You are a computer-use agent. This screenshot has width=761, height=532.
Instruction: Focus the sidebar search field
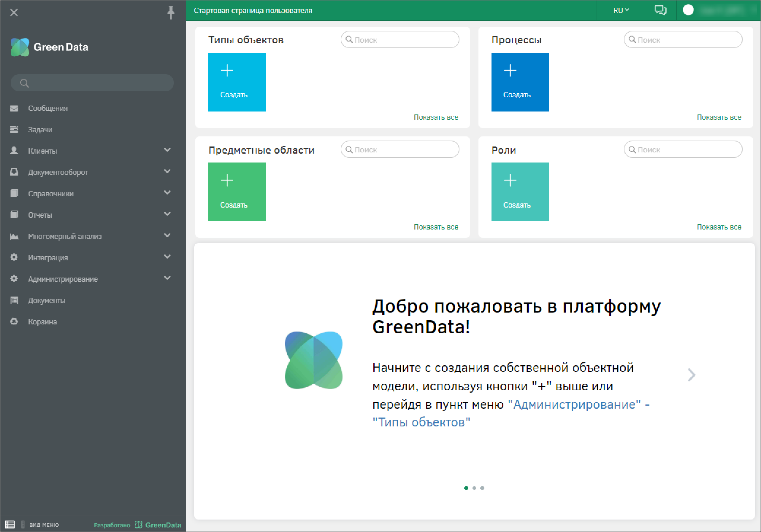point(92,83)
